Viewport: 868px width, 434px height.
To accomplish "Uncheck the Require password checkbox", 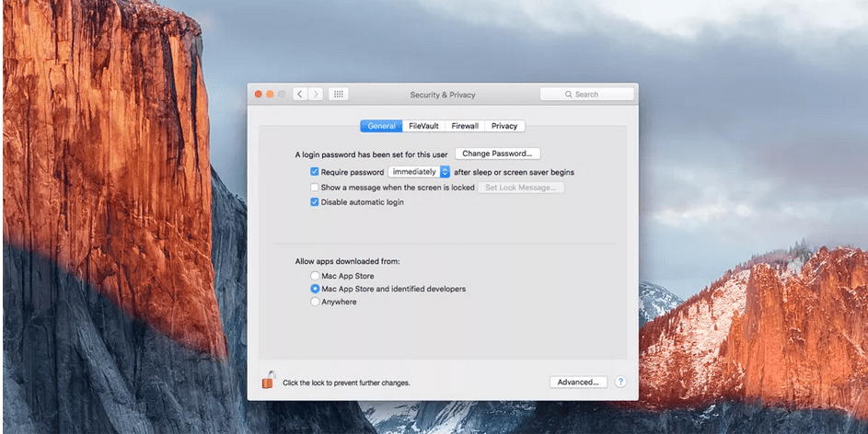I will point(315,172).
